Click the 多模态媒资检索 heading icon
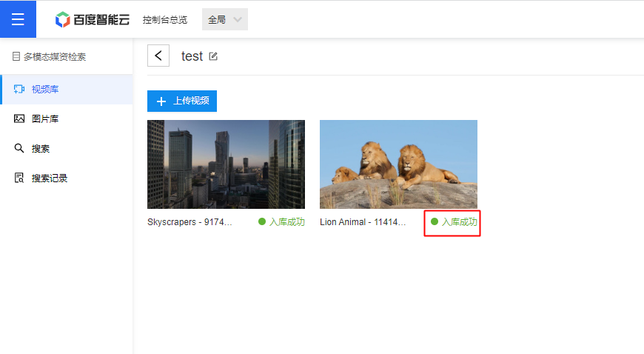 pyautogui.click(x=16, y=56)
